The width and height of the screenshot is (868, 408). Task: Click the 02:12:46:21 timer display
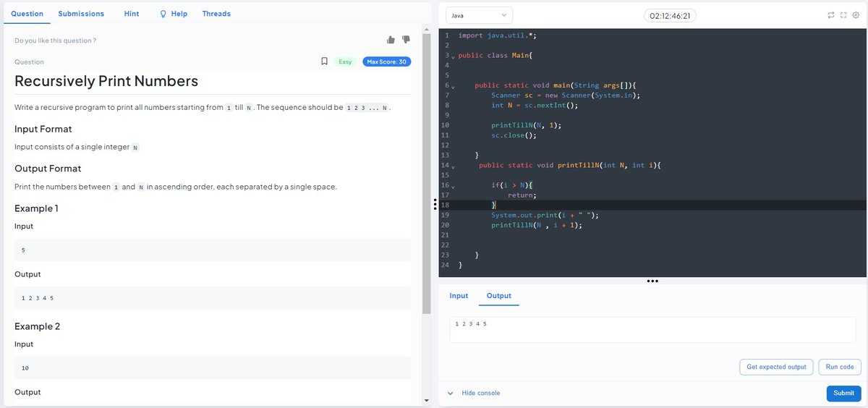[670, 15]
